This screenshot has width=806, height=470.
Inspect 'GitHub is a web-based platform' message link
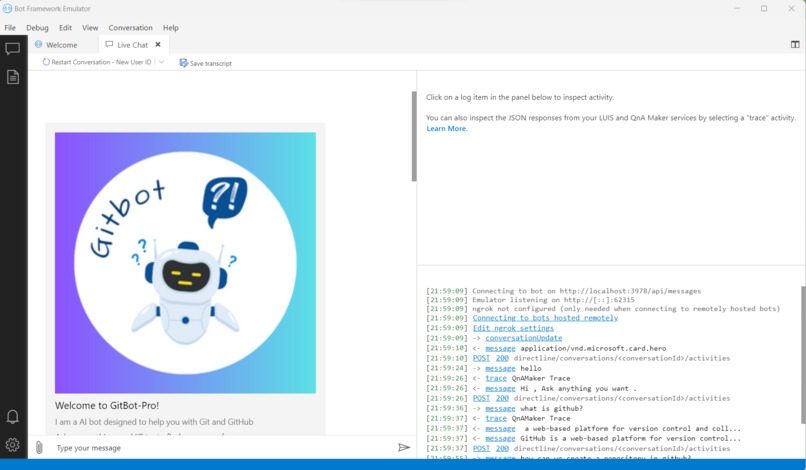[500, 438]
